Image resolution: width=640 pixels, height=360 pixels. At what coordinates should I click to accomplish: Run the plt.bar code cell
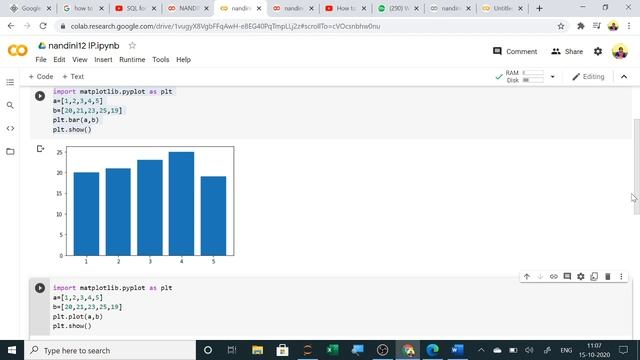click(x=40, y=96)
